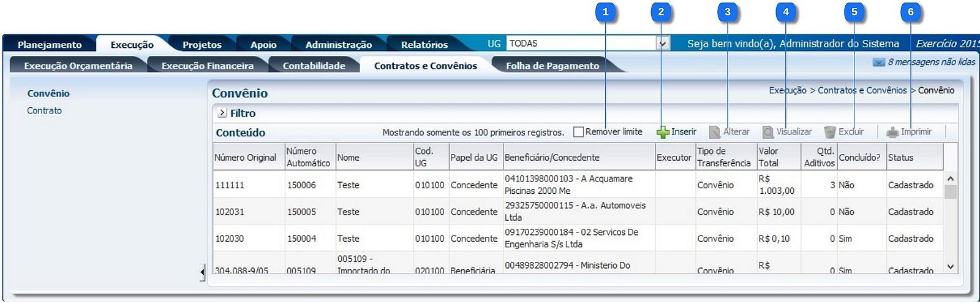Click the Visualizar magnifier icon
This screenshot has width=980, height=303.
(768, 132)
